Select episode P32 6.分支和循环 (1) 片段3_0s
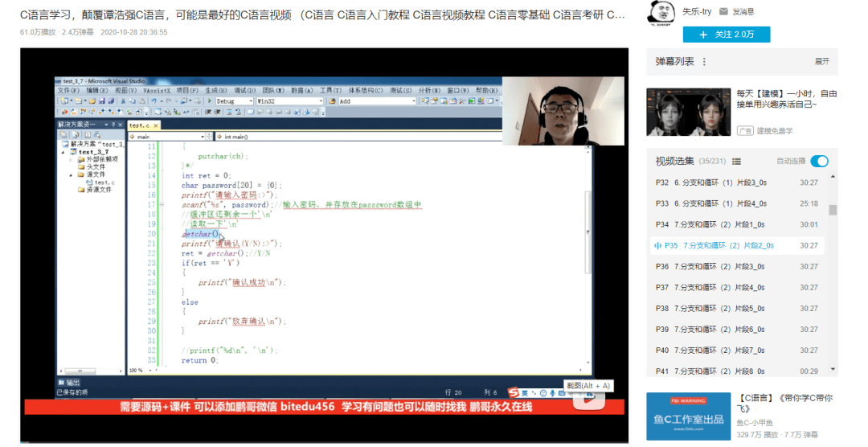868x447 pixels. [737, 182]
